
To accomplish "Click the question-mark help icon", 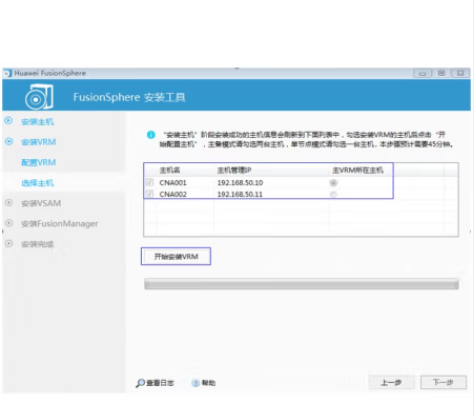I will [x=196, y=383].
